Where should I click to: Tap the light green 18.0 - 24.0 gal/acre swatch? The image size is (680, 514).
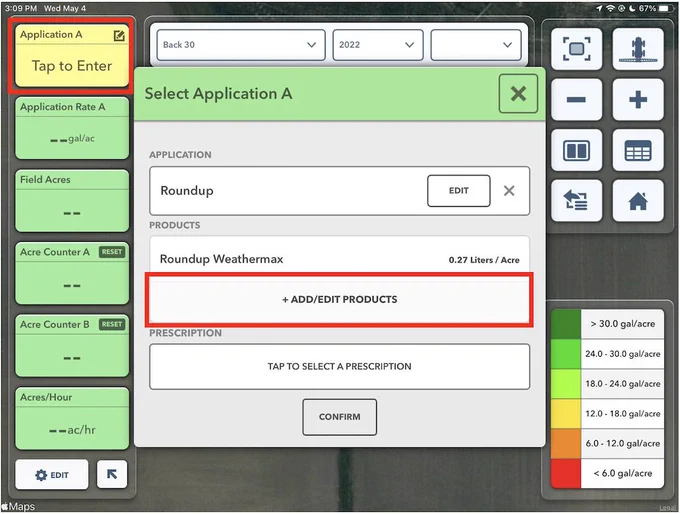coord(566,384)
